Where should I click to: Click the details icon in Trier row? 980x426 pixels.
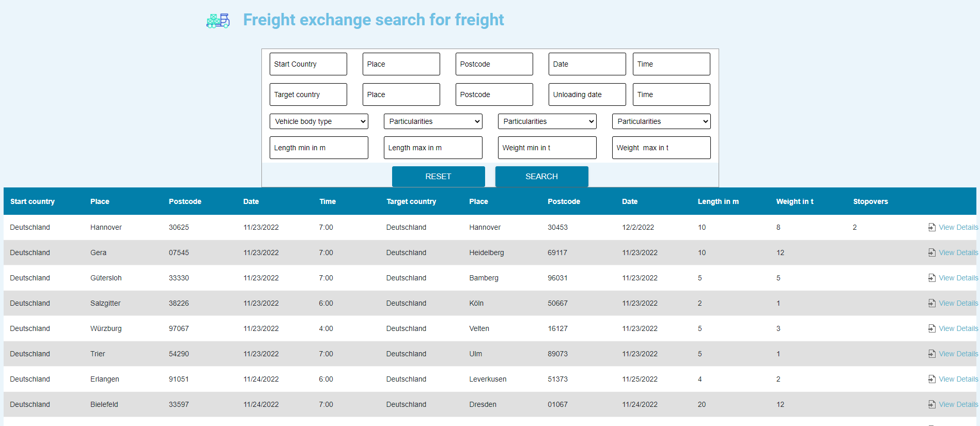click(932, 354)
